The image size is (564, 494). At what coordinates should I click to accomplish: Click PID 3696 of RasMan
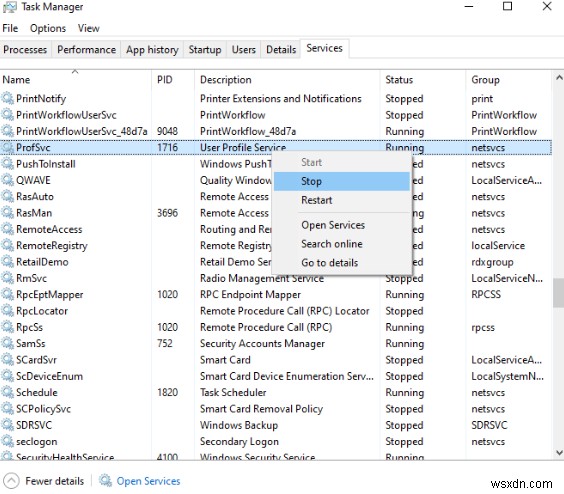[167, 213]
